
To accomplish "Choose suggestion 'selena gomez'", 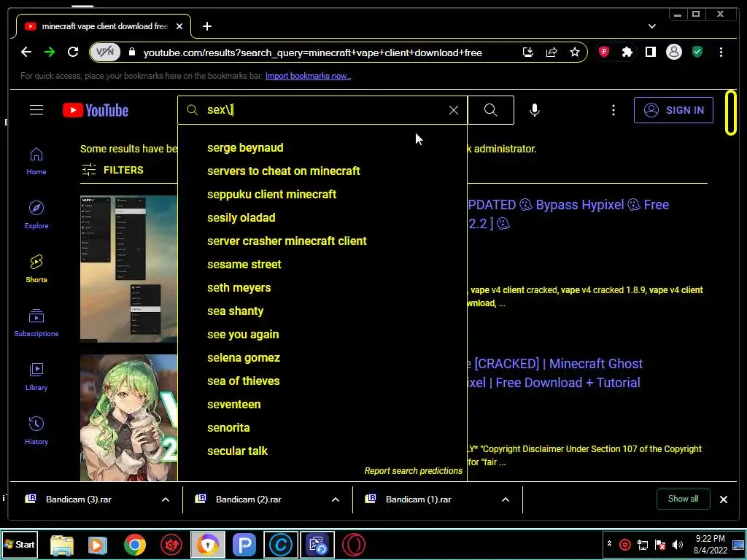I will pyautogui.click(x=322, y=357).
